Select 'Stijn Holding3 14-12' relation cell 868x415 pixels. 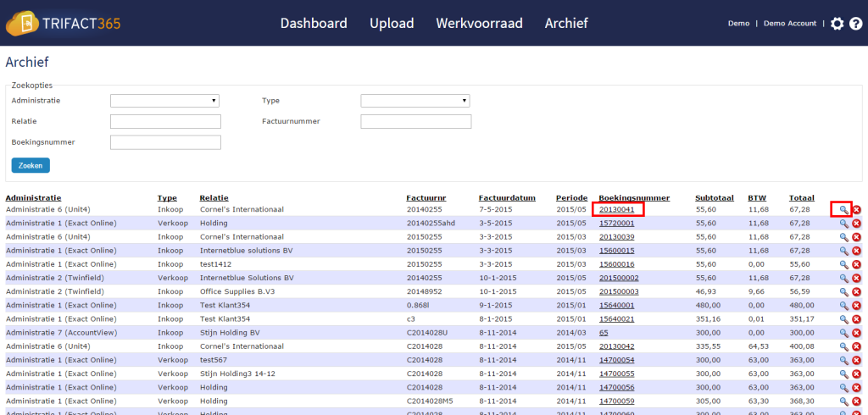pyautogui.click(x=237, y=373)
